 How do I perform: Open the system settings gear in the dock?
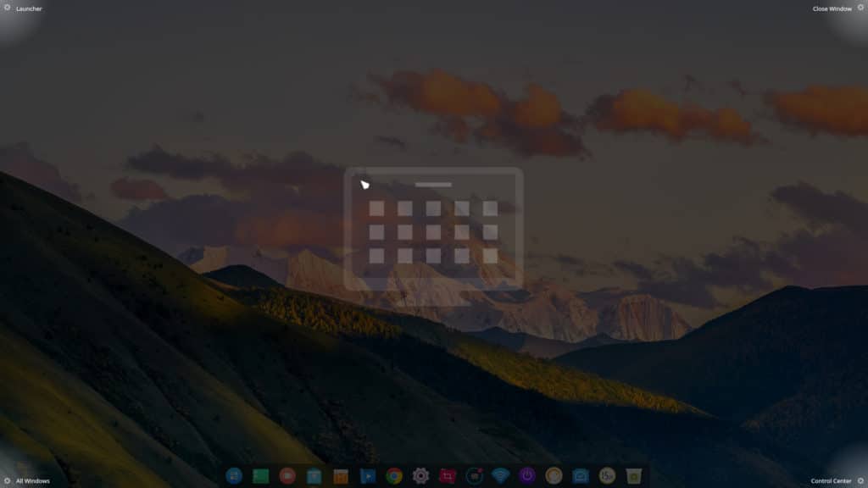pyautogui.click(x=420, y=476)
